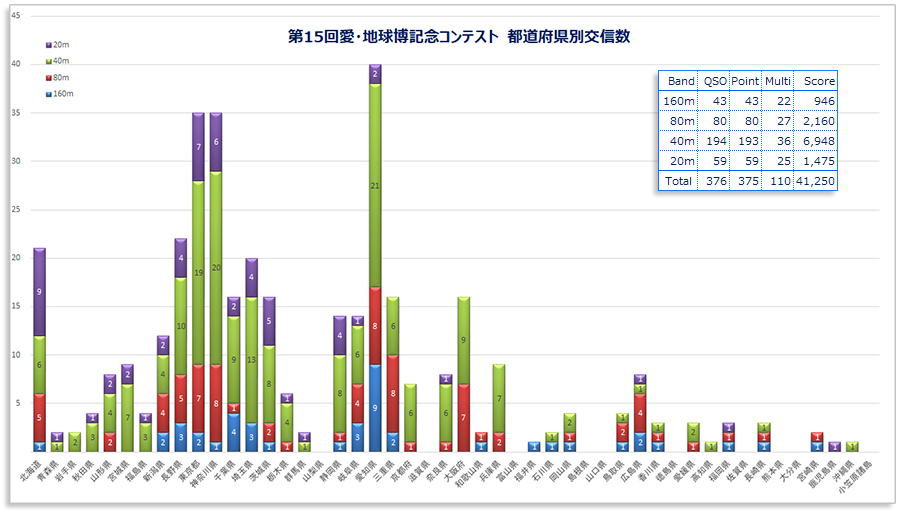Image resolution: width=900 pixels, height=513 pixels.
Task: Click the blue 9 segment of 愛知県 bar
Action: click(x=375, y=408)
